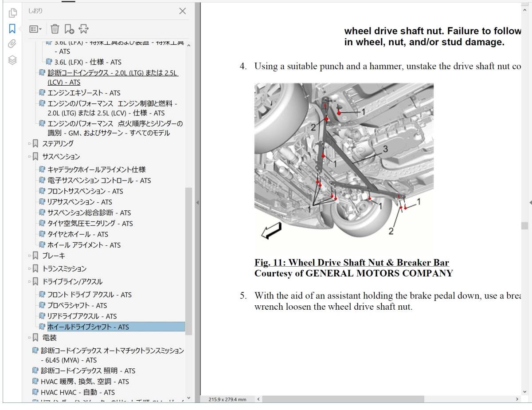Screen dimensions: 532x410
Task: Open the layers panel
Action: click(x=12, y=60)
